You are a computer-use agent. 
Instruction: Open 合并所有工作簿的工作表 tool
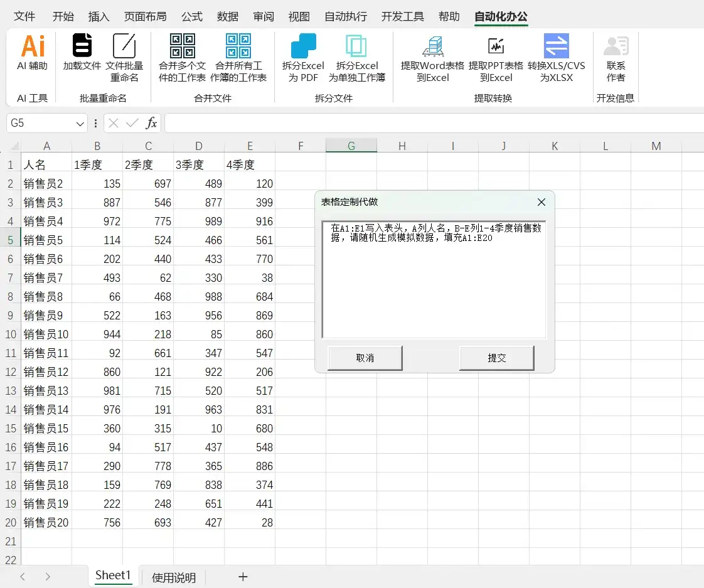pos(238,56)
